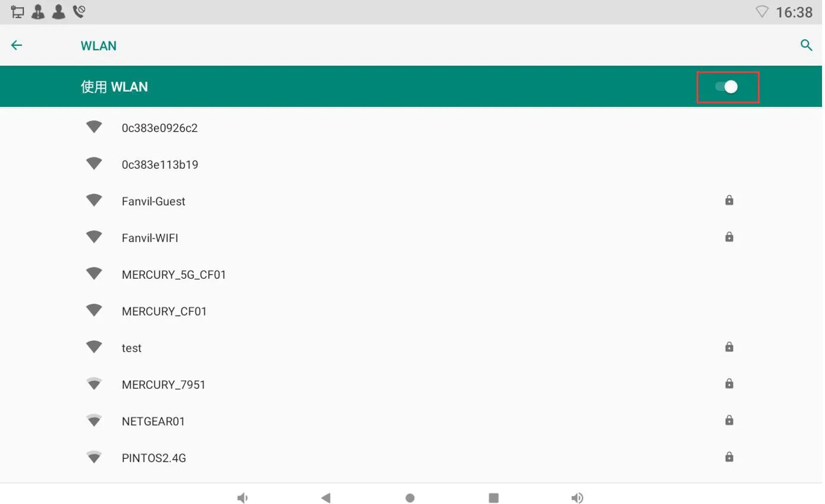Connect to the Fanvil-Guest network
The width and height of the screenshot is (825, 504).
point(153,201)
